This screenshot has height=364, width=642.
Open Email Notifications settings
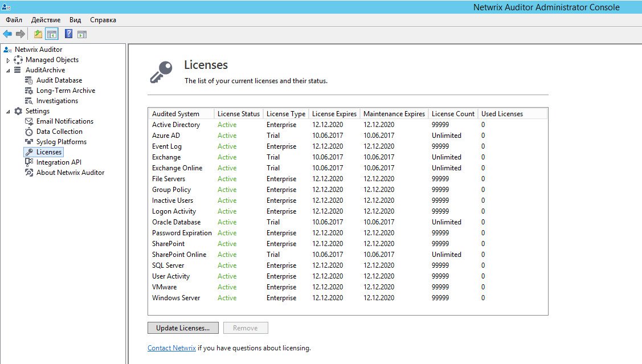coord(65,121)
